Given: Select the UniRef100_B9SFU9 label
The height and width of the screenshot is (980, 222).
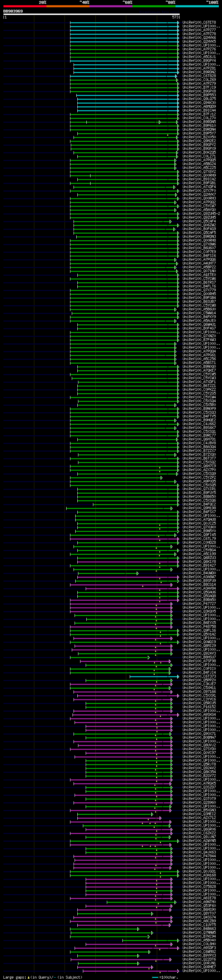Looking at the screenshot, I should pyautogui.click(x=199, y=581).
